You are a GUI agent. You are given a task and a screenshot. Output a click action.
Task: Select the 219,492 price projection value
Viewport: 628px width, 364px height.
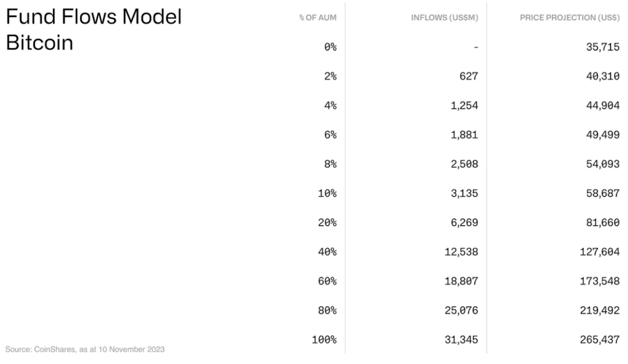(600, 311)
